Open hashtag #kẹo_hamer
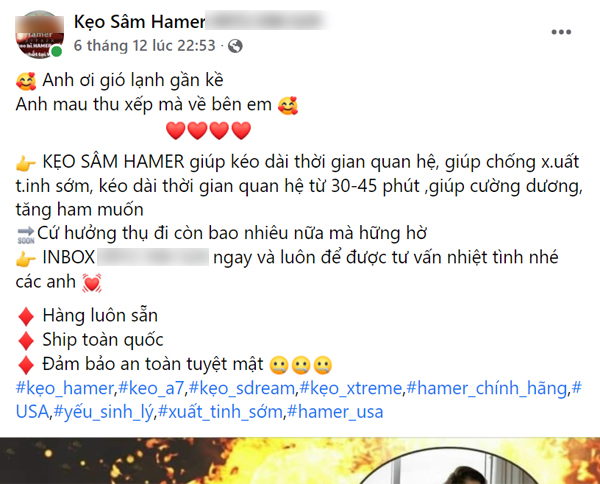600x484 pixels. [65, 388]
